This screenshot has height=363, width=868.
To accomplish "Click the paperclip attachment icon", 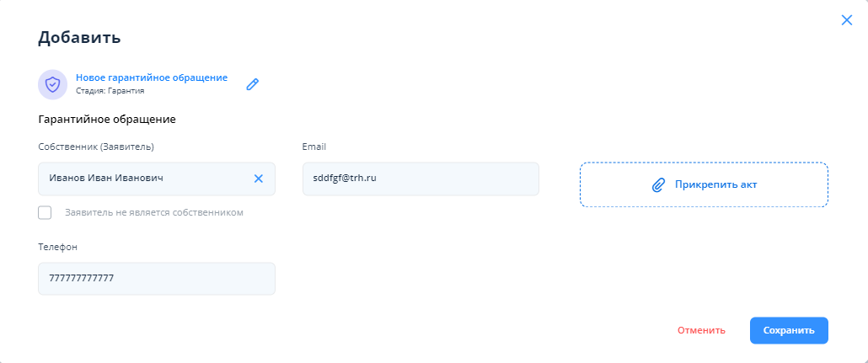I will click(x=659, y=184).
